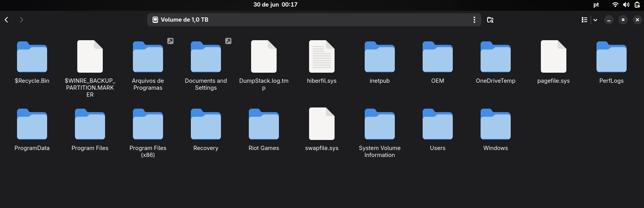This screenshot has width=644, height=208.
Task: Select System Volume Information folder icon
Action: tap(380, 124)
